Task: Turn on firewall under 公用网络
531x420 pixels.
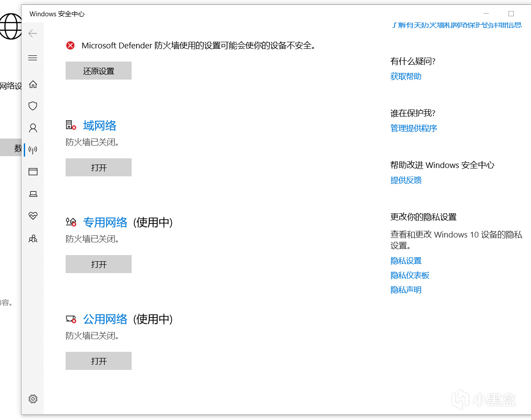Action: [99, 361]
